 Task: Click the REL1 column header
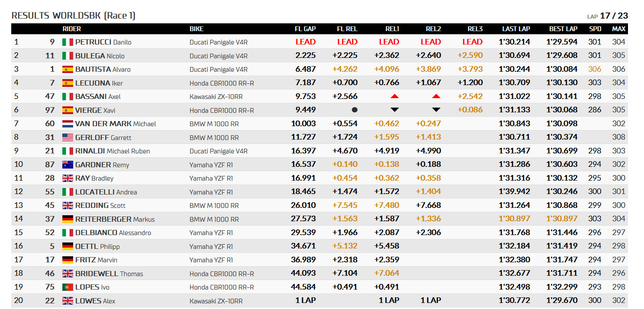[392, 29]
